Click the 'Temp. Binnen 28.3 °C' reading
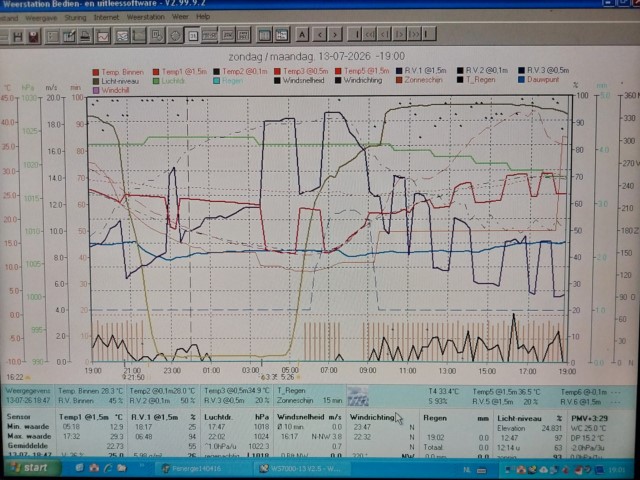Image resolution: width=640 pixels, height=480 pixels. 91,391
